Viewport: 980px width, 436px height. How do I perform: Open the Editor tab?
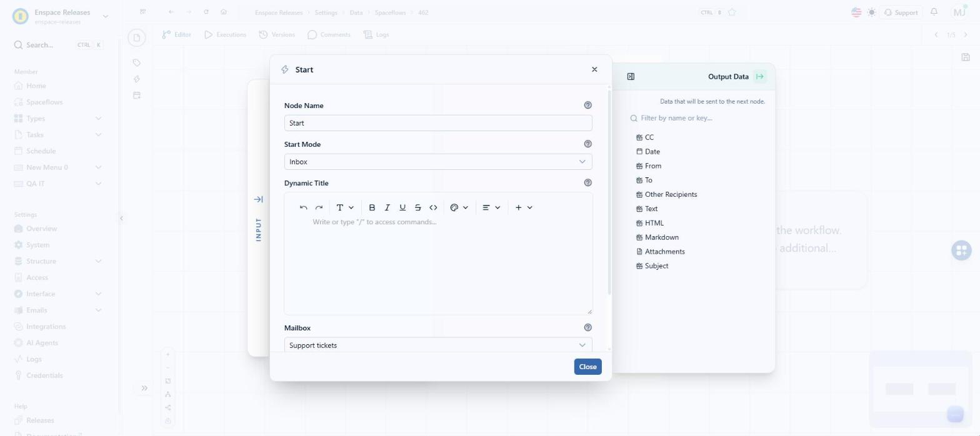pos(176,34)
